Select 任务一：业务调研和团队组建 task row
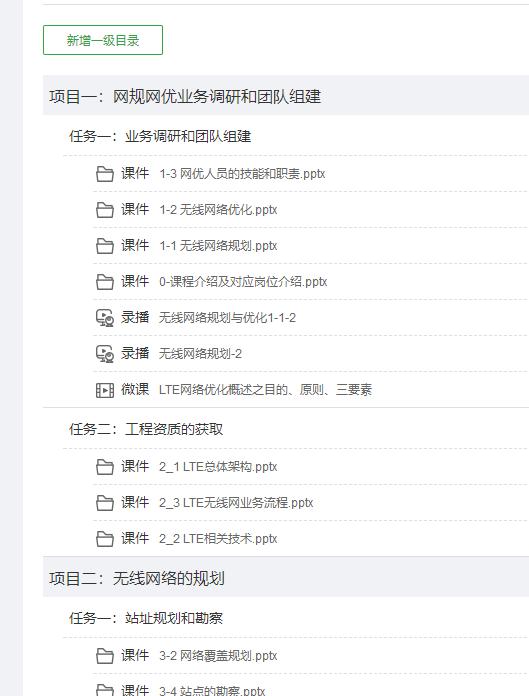The height and width of the screenshot is (696, 529). coord(296,136)
